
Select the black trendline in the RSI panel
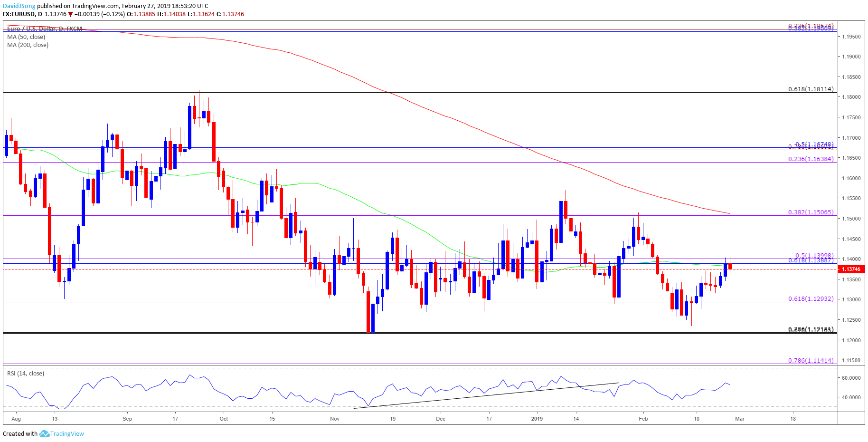[x=487, y=395]
